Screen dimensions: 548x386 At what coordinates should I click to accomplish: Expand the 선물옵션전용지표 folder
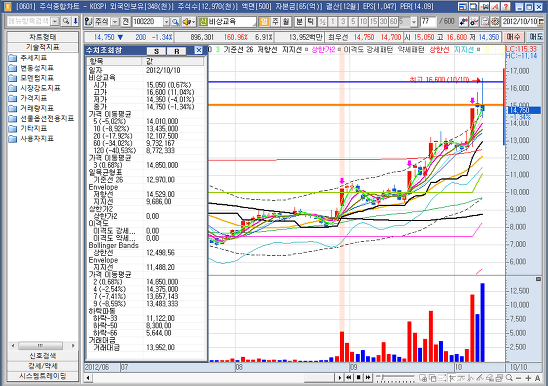[x=41, y=119]
